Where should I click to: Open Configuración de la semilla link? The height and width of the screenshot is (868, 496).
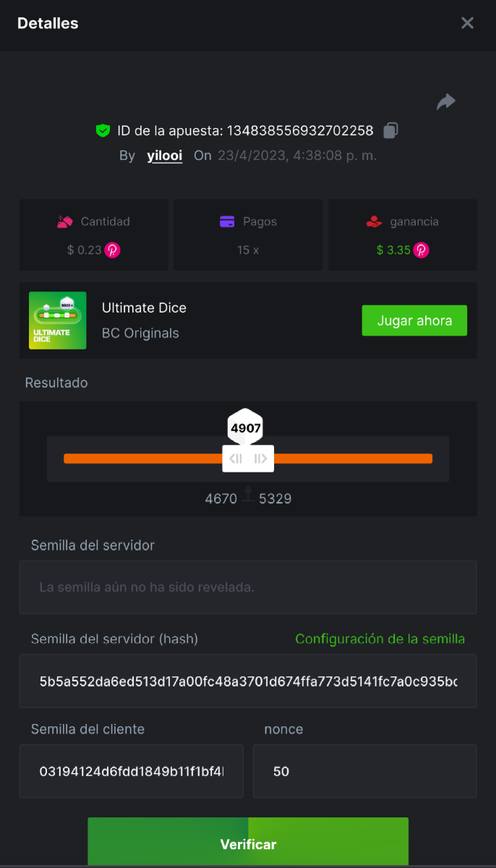coord(380,639)
